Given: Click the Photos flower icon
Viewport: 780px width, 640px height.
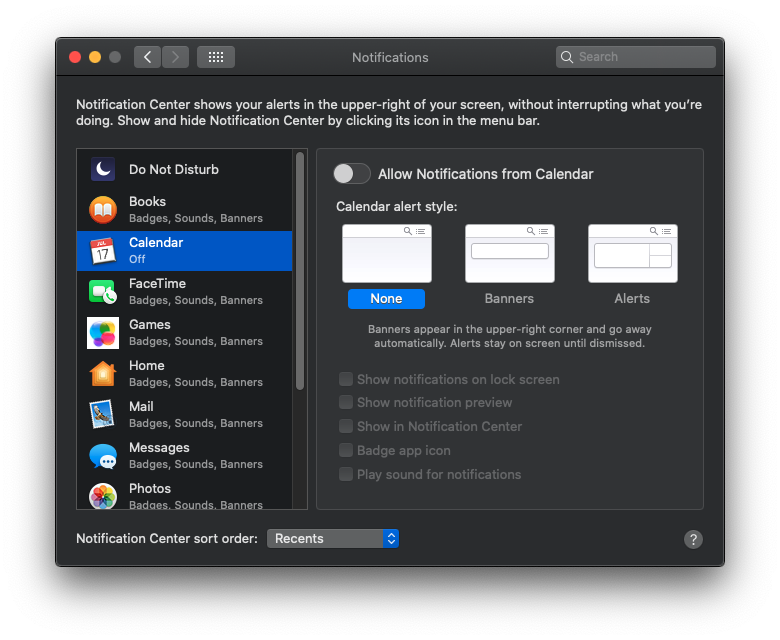Looking at the screenshot, I should [103, 496].
